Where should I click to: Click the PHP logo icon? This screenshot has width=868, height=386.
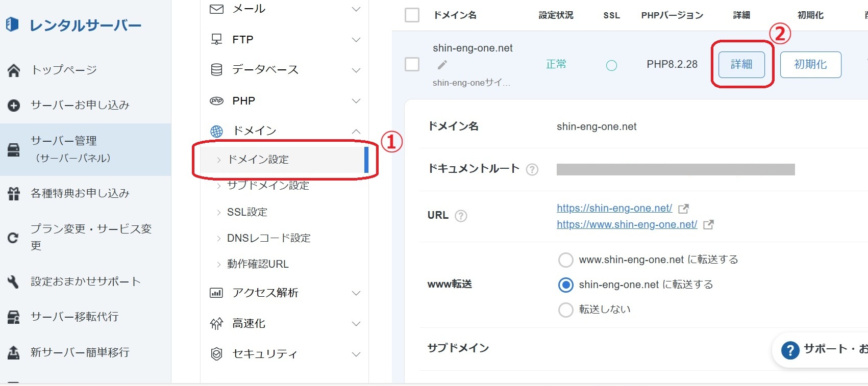pos(217,101)
